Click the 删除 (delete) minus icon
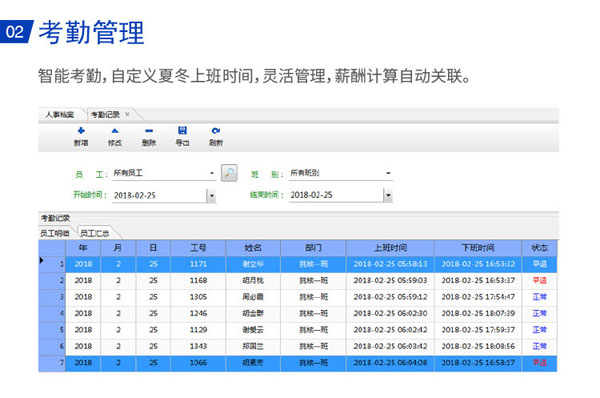The image size is (600, 398). click(x=149, y=131)
